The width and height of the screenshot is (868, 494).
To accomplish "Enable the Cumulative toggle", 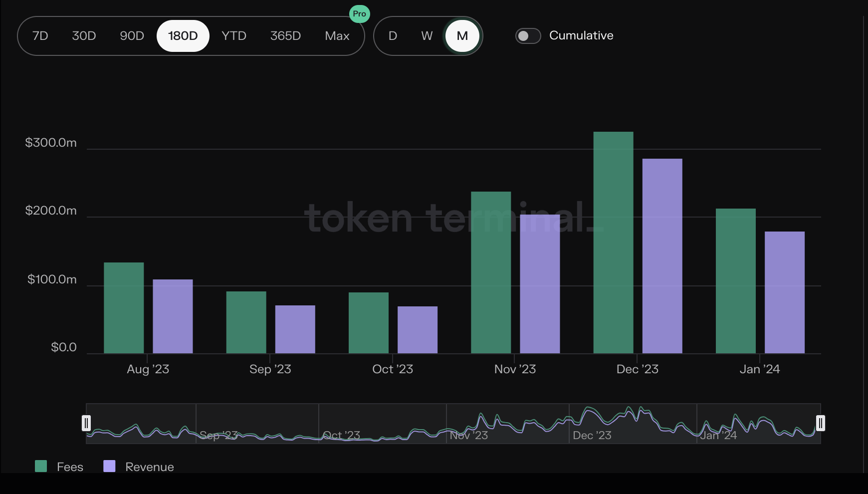I will point(528,35).
